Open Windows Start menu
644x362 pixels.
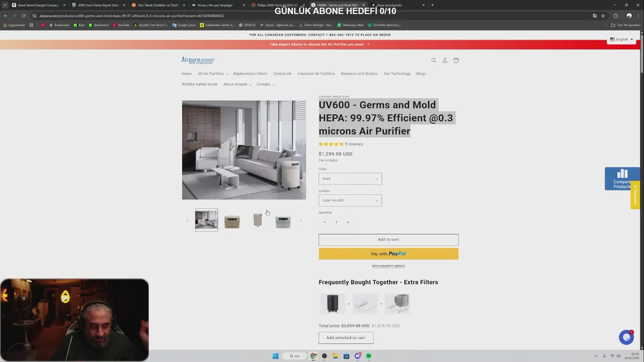tap(275, 356)
